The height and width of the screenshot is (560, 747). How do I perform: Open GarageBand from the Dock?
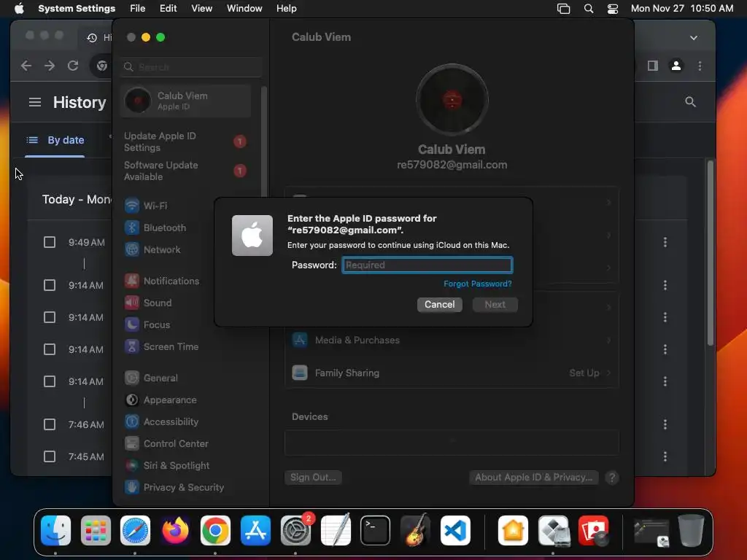[415, 530]
